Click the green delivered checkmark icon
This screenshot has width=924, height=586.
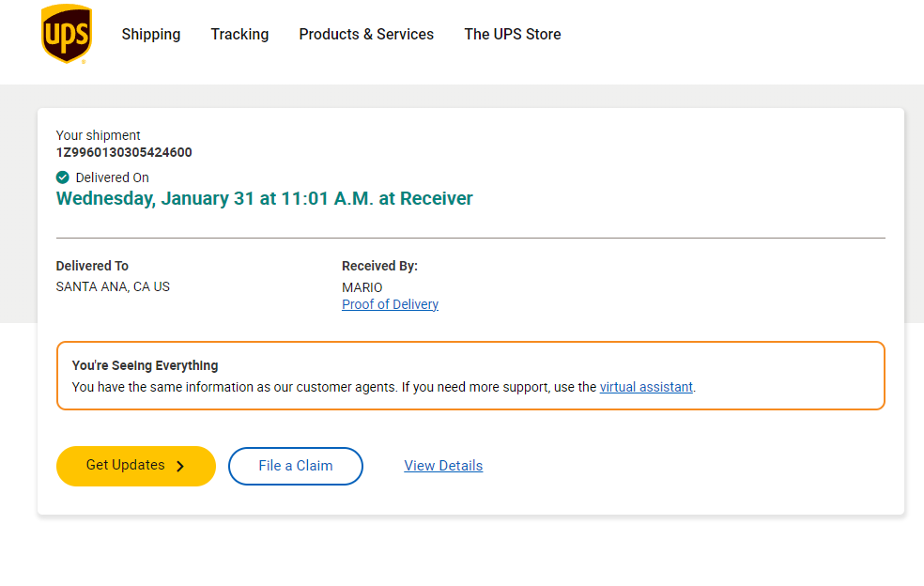(63, 177)
